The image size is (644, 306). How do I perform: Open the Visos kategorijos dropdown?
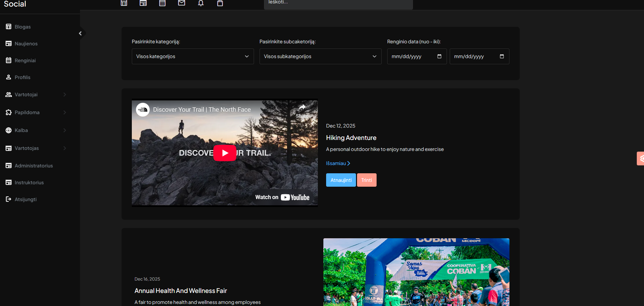pos(193,56)
